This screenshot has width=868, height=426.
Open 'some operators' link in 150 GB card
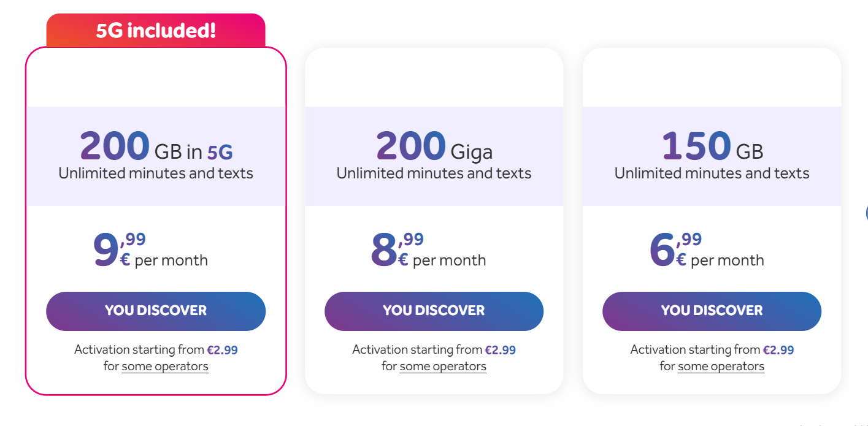click(x=721, y=367)
